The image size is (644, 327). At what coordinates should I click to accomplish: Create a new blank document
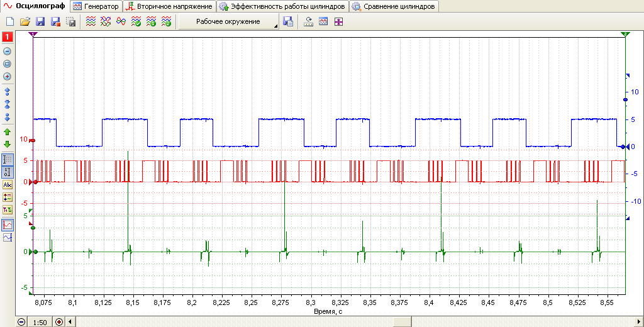pos(10,22)
